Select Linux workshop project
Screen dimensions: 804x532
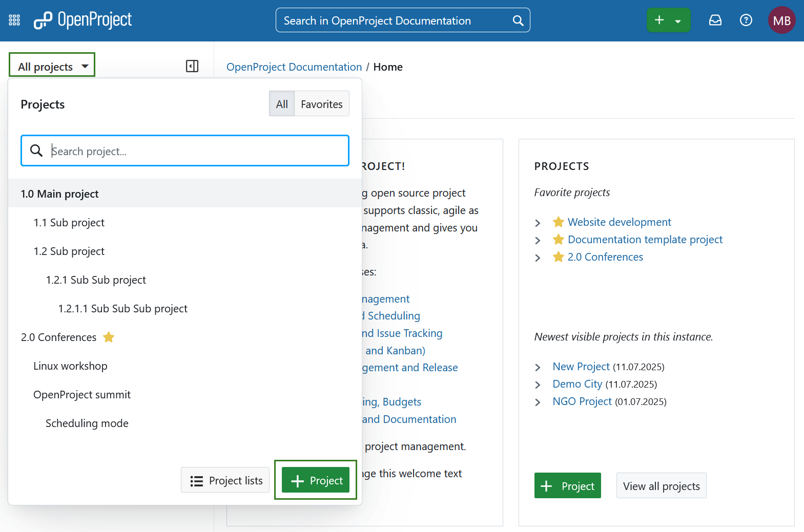point(185,366)
